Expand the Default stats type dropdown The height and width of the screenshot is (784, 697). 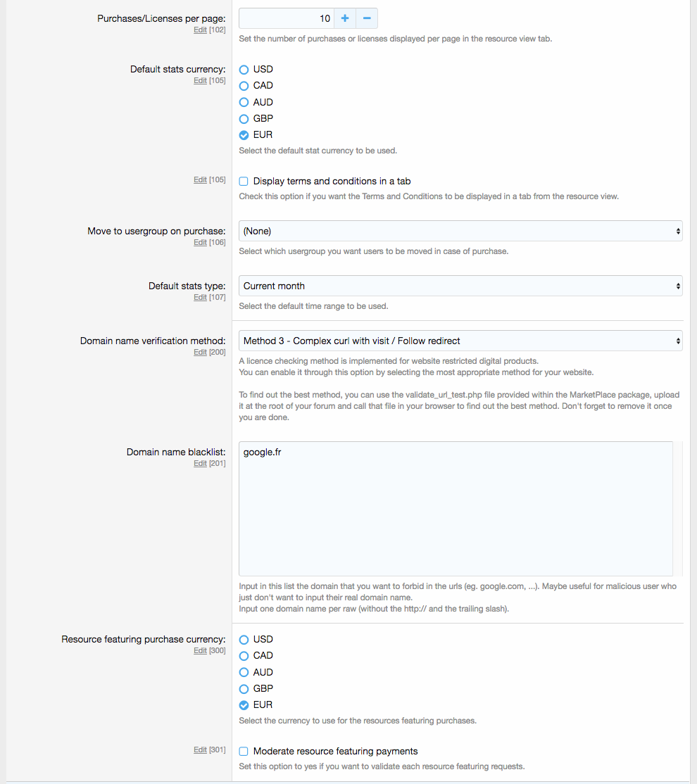click(x=460, y=286)
